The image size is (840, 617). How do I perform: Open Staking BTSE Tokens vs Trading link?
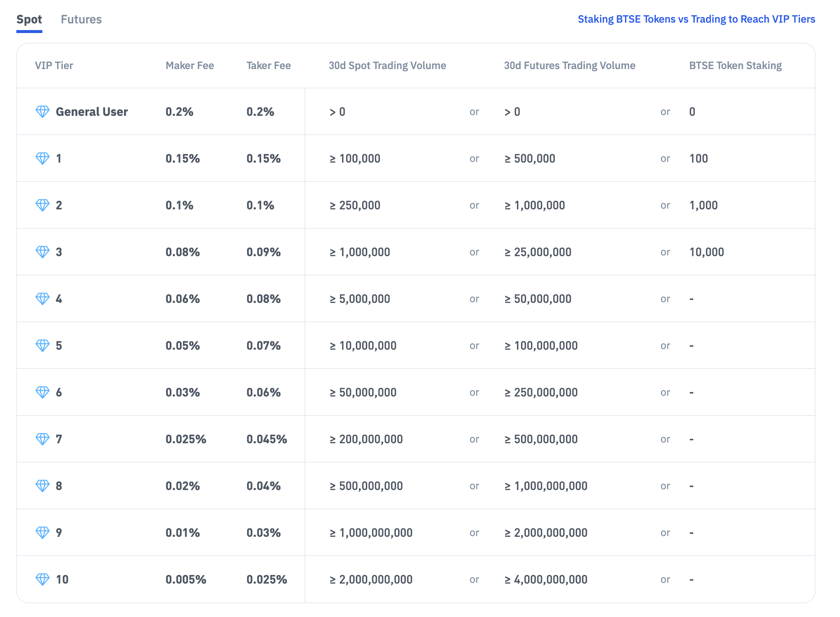(x=696, y=19)
